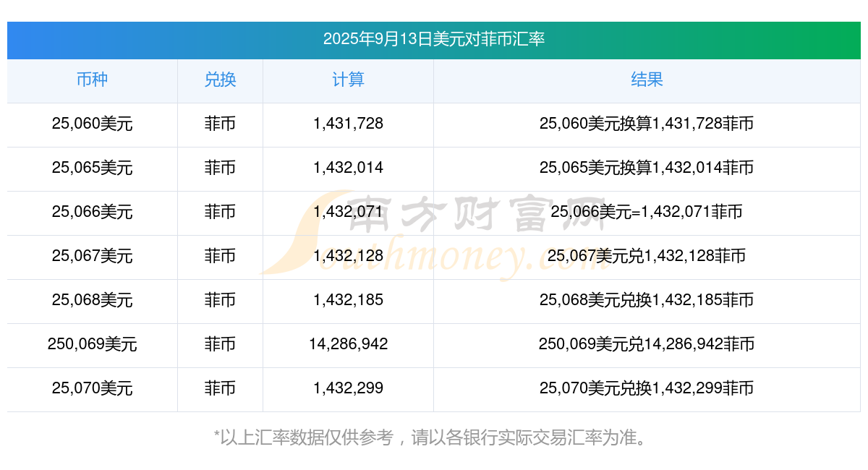Screen dimensions: 868x470
Task: Select the '25,060美元' cell
Action: point(92,124)
